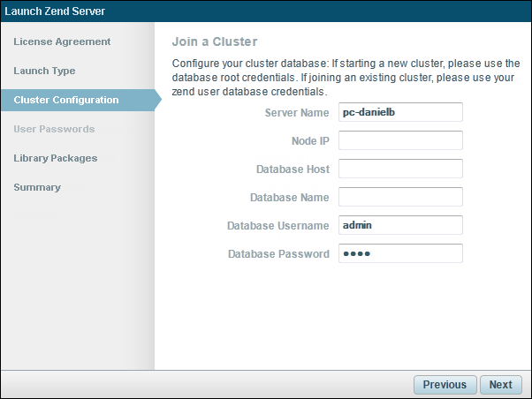Click the 'Join a Cluster' heading

click(215, 41)
